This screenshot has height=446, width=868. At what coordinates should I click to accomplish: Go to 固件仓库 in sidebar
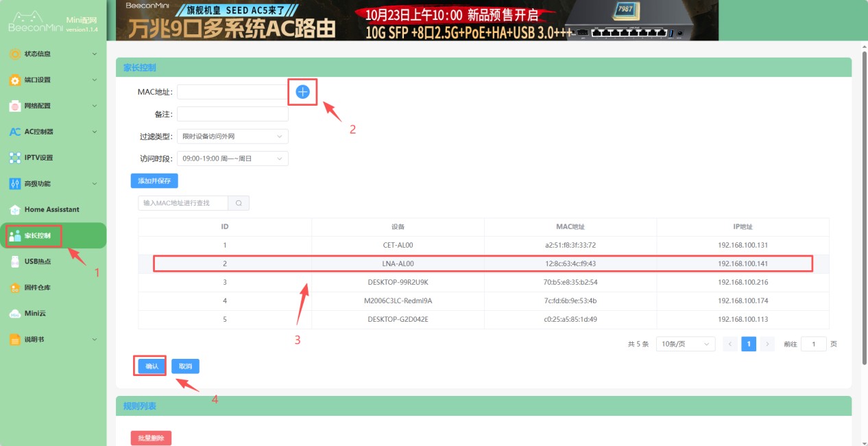coord(38,287)
